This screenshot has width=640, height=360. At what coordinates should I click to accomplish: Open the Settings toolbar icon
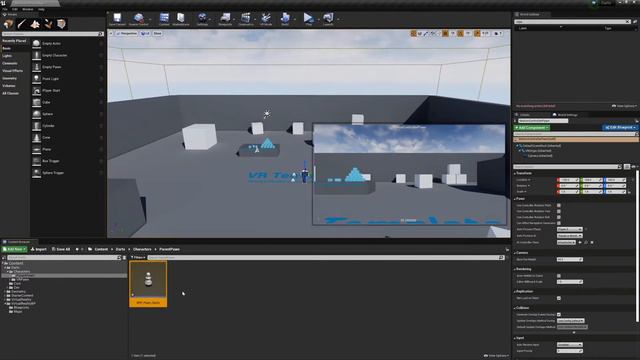[202, 18]
